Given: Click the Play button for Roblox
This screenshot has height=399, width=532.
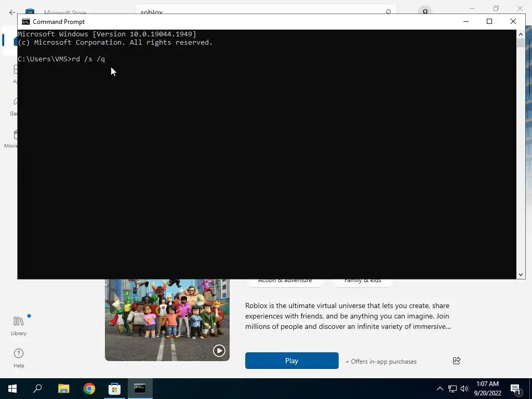Looking at the screenshot, I should click(x=292, y=361).
